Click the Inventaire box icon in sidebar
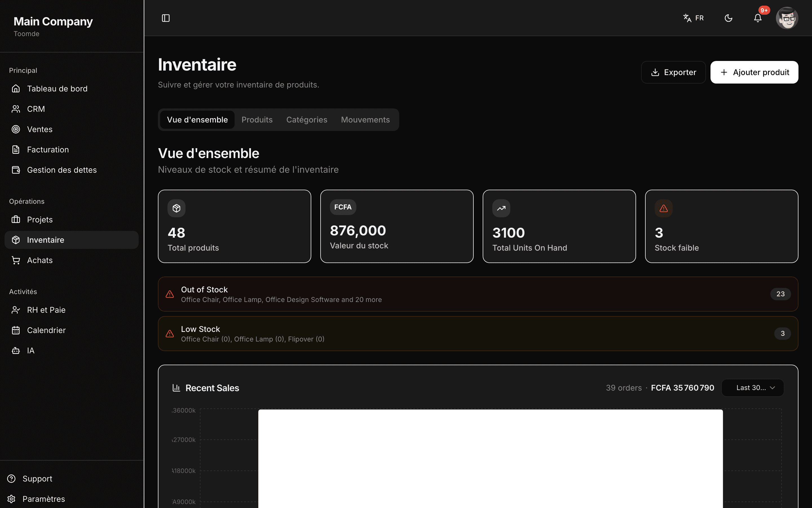Viewport: 812px width, 508px height. coord(16,240)
